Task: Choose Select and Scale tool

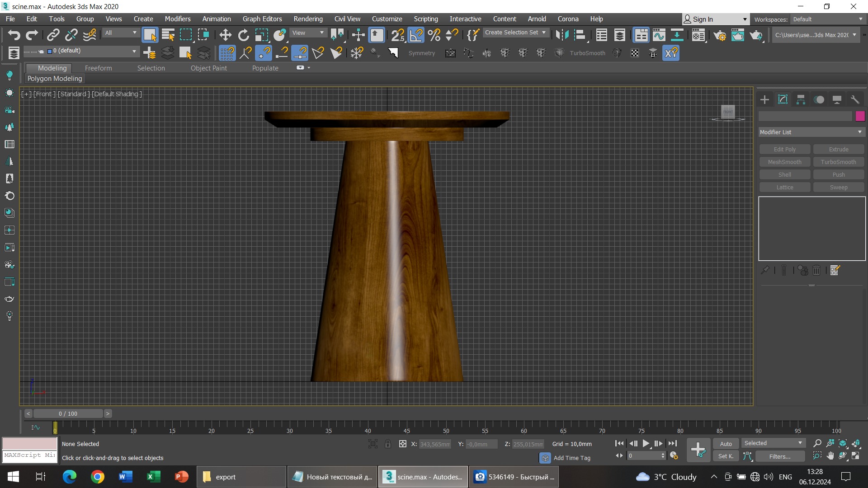Action: pos(261,35)
